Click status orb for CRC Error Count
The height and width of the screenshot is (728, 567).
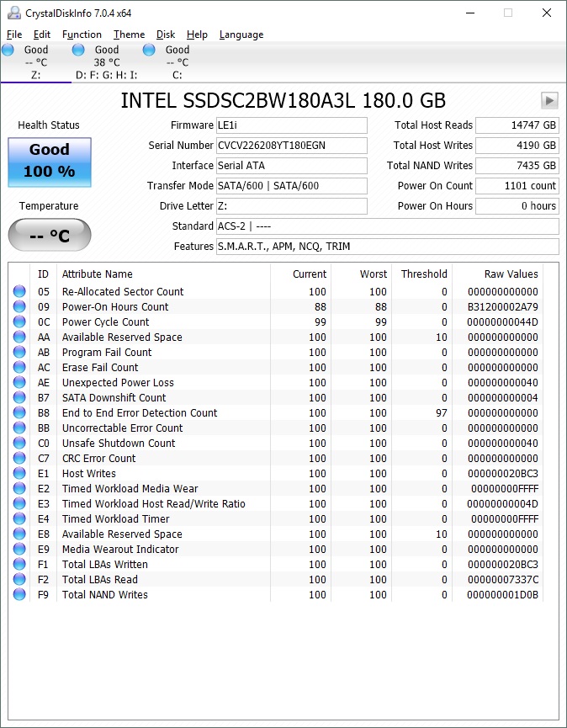[x=19, y=459]
